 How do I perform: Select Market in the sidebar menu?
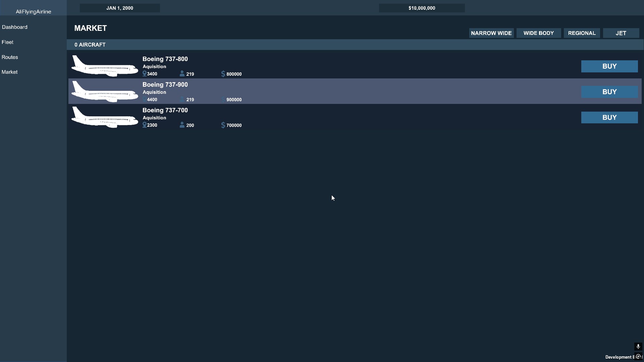click(x=10, y=72)
